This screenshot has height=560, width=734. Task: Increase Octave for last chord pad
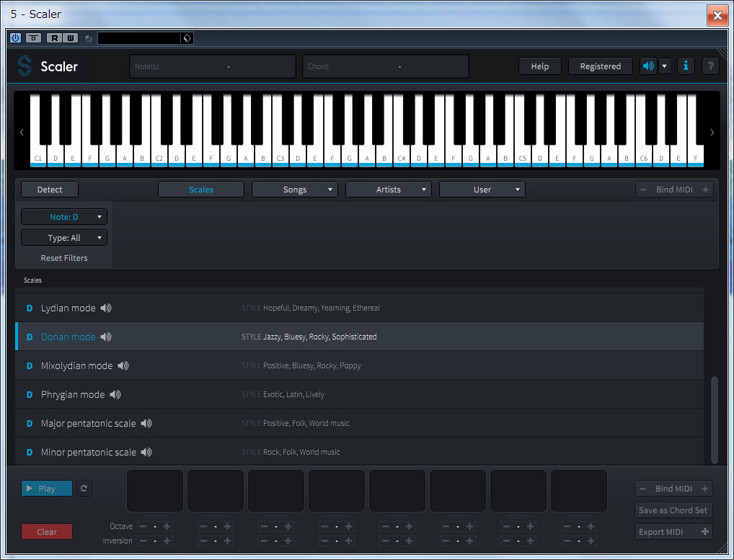point(591,526)
